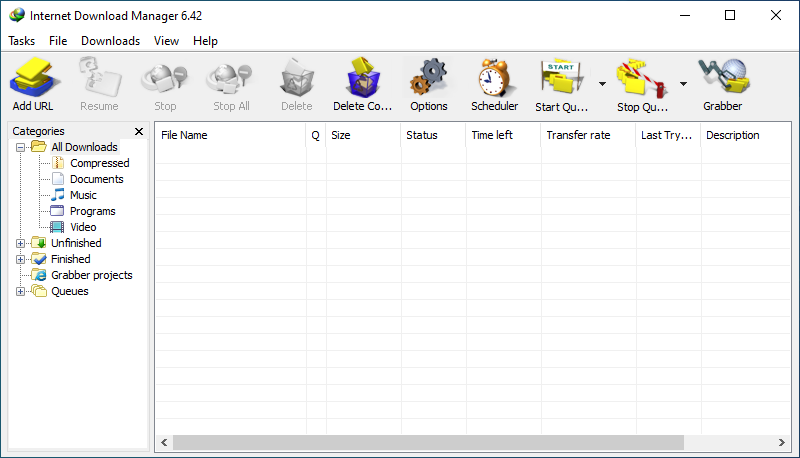Image resolution: width=800 pixels, height=458 pixels.
Task: Open the Start Queue dropdown arrow
Action: [602, 84]
